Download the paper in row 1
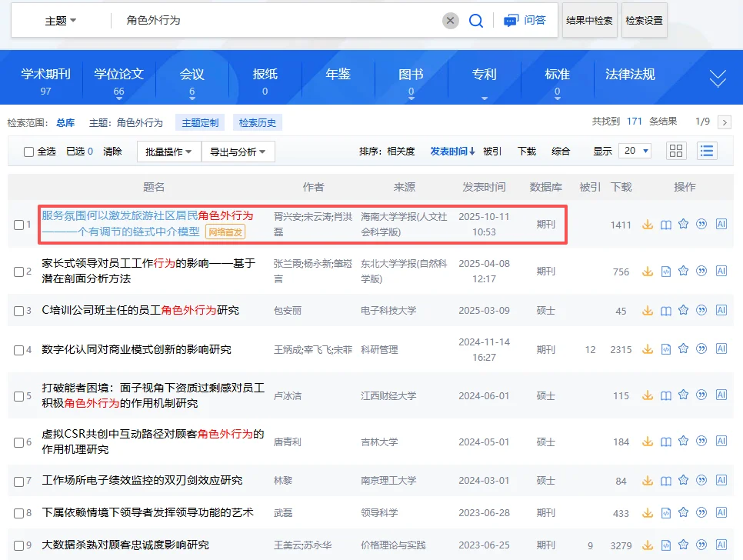The height and width of the screenshot is (560, 743). tap(648, 224)
